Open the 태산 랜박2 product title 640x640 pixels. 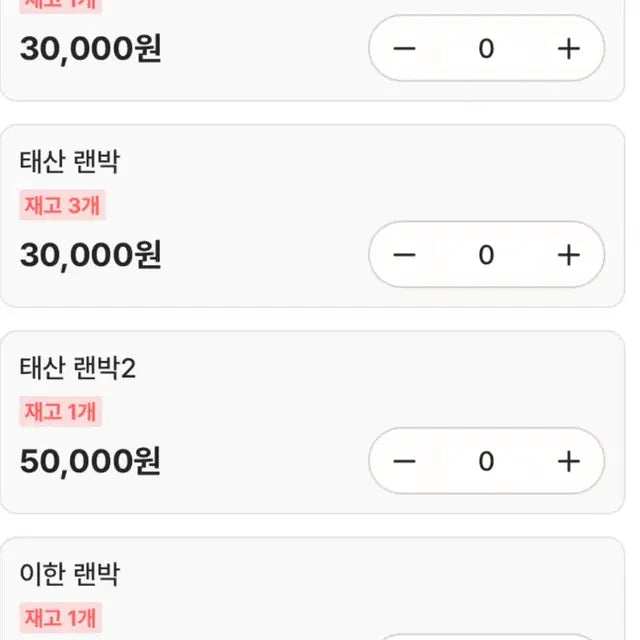pyautogui.click(x=77, y=368)
